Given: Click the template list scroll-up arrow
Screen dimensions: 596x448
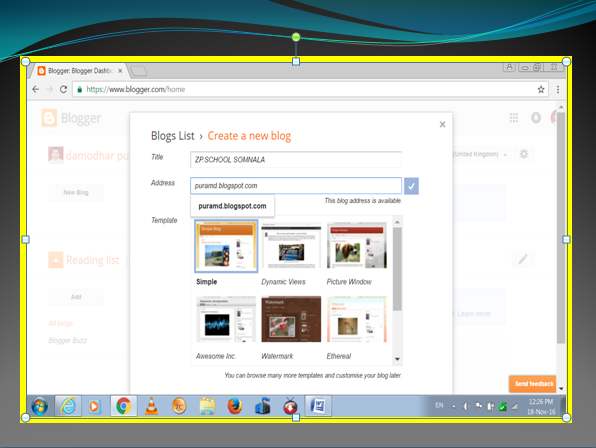Looking at the screenshot, I should (x=397, y=222).
